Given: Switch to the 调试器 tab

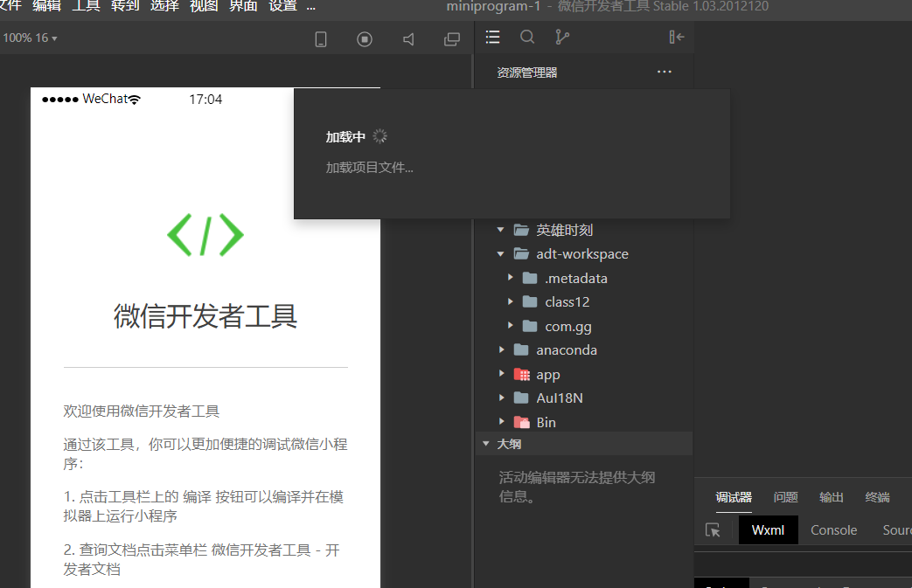Looking at the screenshot, I should [734, 497].
